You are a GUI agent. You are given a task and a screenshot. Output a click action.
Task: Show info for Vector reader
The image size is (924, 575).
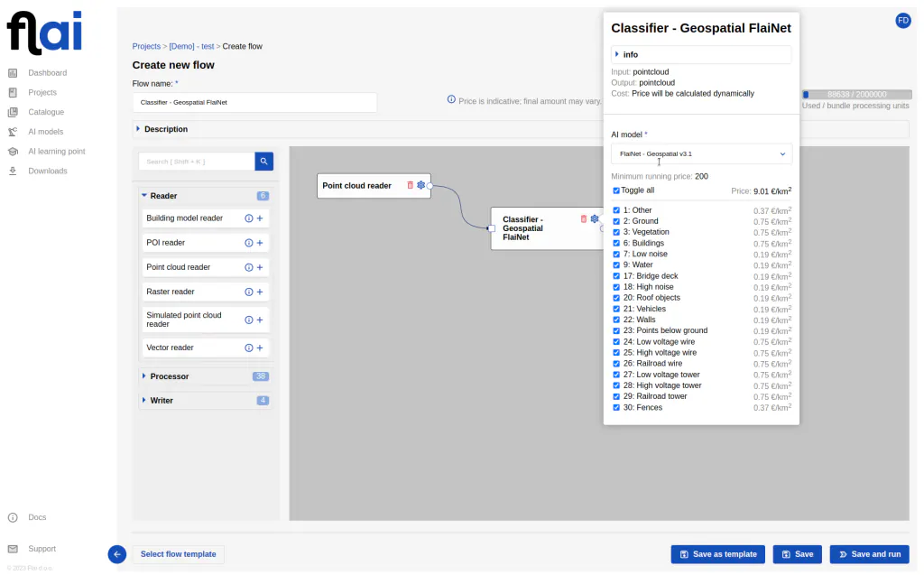249,348
